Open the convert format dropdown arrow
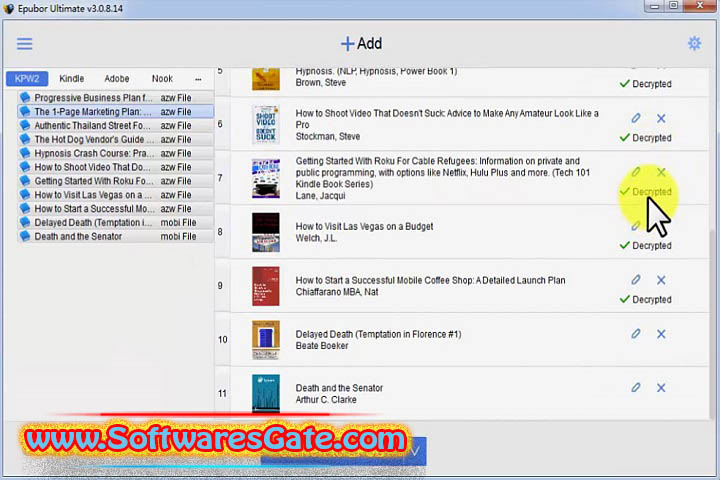 pyautogui.click(x=415, y=452)
